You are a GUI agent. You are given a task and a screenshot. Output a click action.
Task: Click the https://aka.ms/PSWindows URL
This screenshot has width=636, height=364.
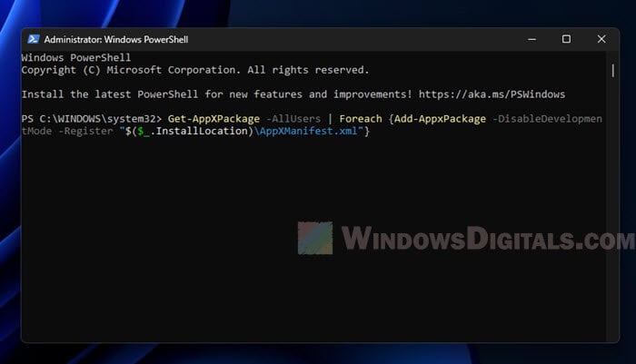(x=492, y=94)
